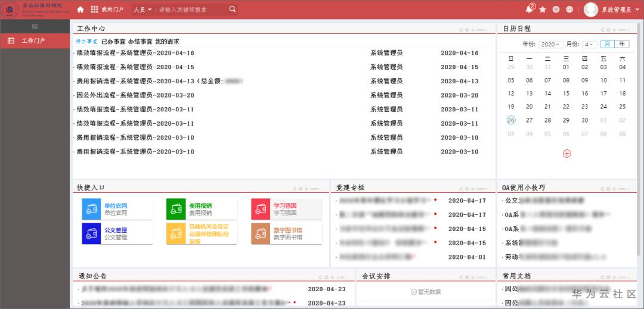This screenshot has width=644, height=309.
Task: Open favorites star icon in top bar
Action: (543, 10)
